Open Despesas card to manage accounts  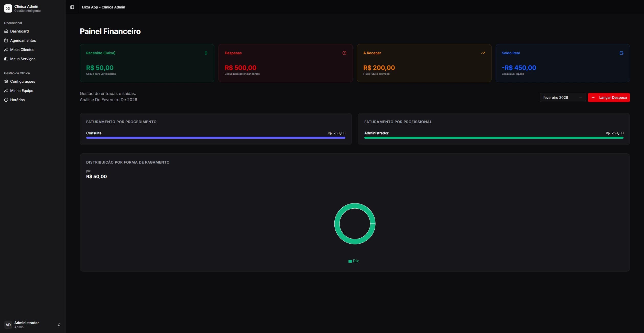tap(286, 63)
